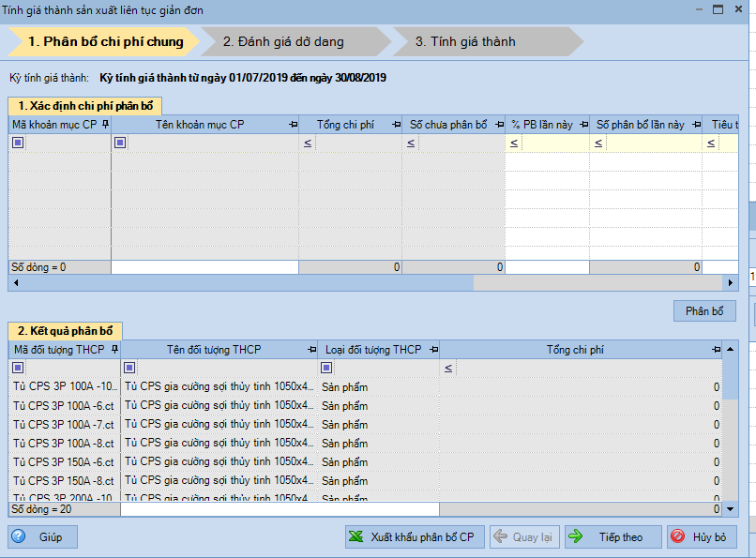Cancel with the Hủy bỏ button

point(702,536)
